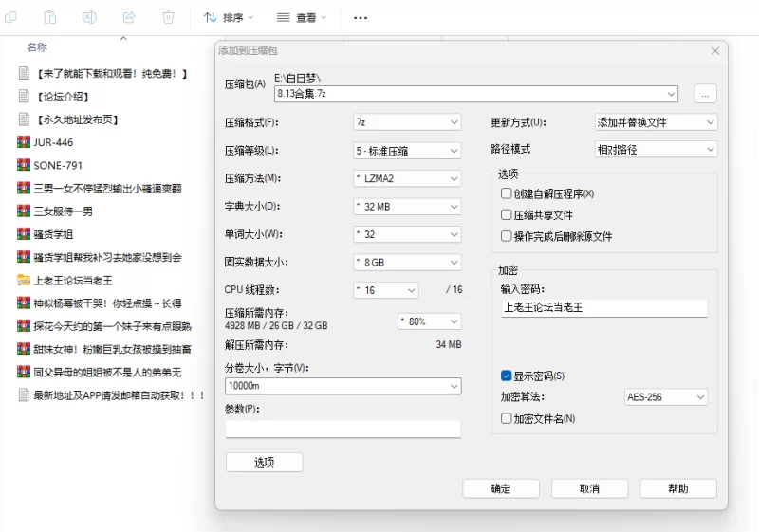Image resolution: width=759 pixels, height=532 pixels.
Task: Select archive icon for 同父异母的姐姐
Action: point(24,372)
